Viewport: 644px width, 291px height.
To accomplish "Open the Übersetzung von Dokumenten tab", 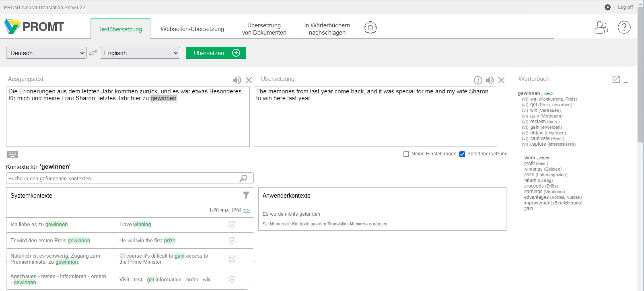I will (264, 29).
